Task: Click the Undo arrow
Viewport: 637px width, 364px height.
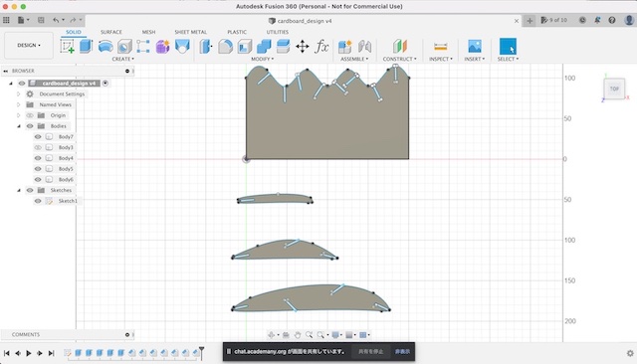Action: tap(56, 20)
